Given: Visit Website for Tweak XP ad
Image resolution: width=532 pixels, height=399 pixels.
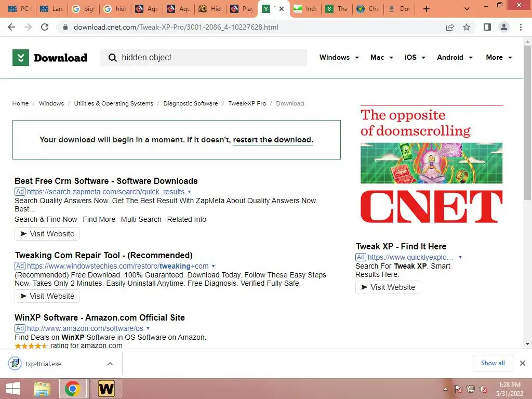Looking at the screenshot, I should (x=388, y=287).
